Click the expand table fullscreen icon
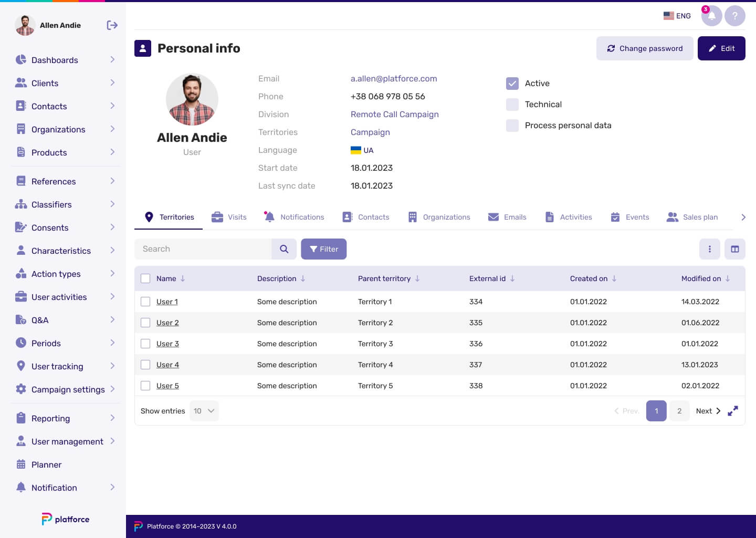756x538 pixels. click(x=733, y=411)
